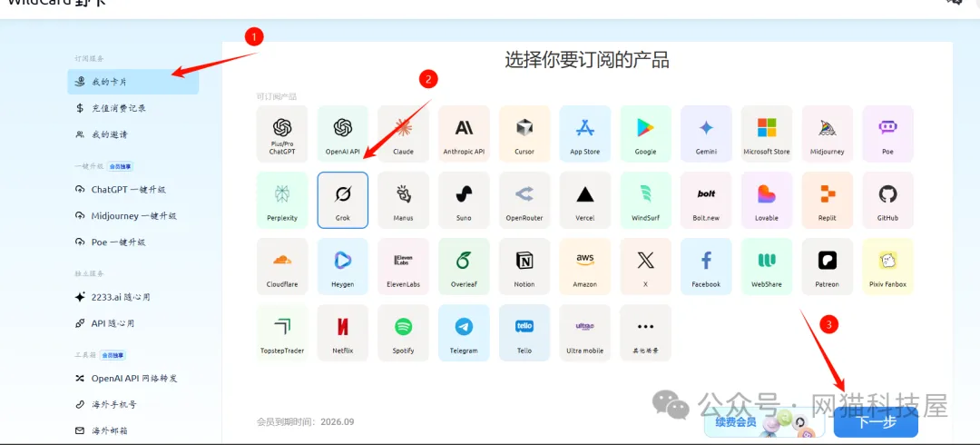Open 海外邮箱 sidebar item
Viewport: 980px width, 445px height.
(133, 431)
